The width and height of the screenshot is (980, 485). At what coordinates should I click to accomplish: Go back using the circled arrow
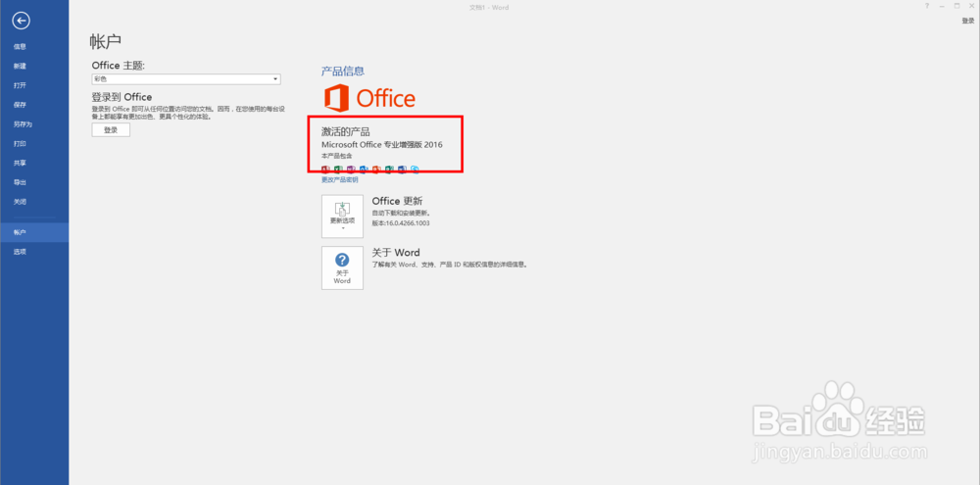coord(22,21)
